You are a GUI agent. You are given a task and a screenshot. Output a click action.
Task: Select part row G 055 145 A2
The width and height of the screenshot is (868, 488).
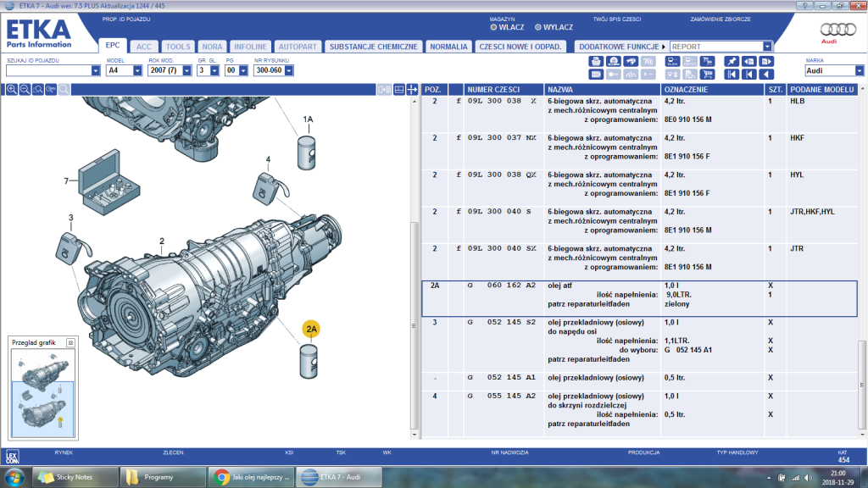(639, 413)
